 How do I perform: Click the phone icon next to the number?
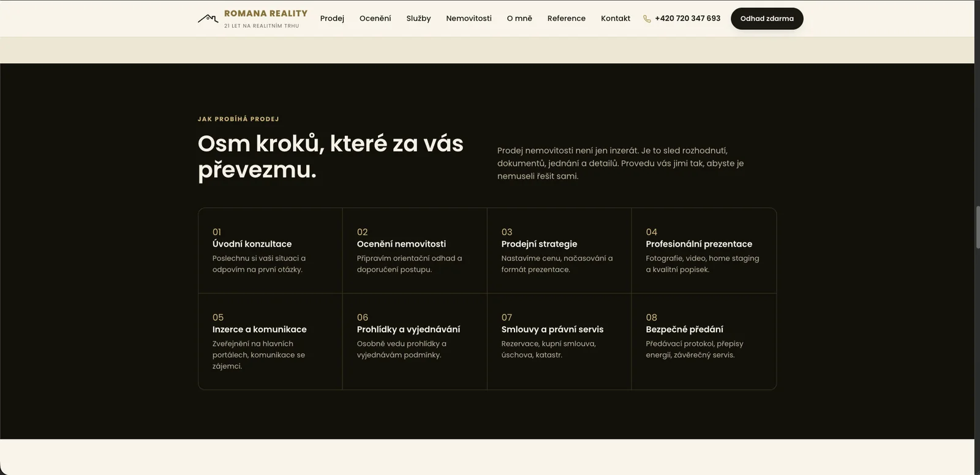pos(647,18)
